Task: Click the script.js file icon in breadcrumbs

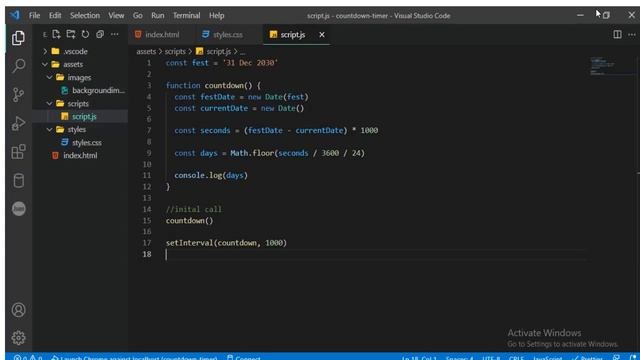Action: [x=200, y=51]
